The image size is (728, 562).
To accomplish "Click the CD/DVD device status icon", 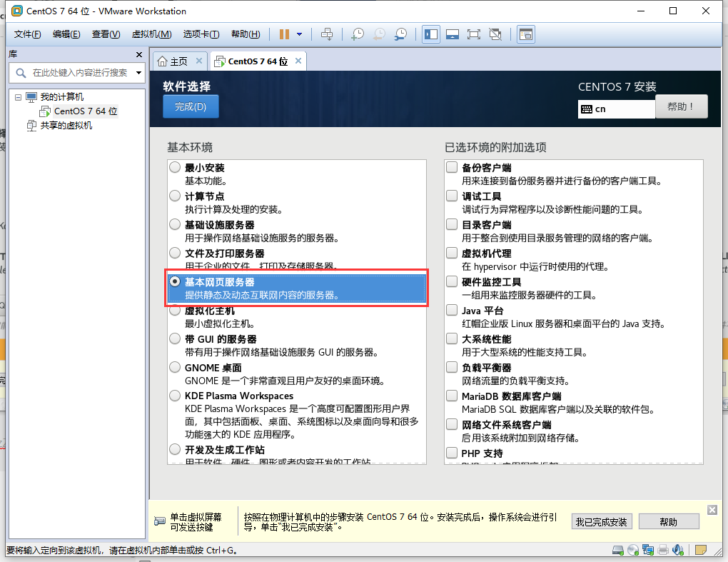I will click(x=633, y=550).
